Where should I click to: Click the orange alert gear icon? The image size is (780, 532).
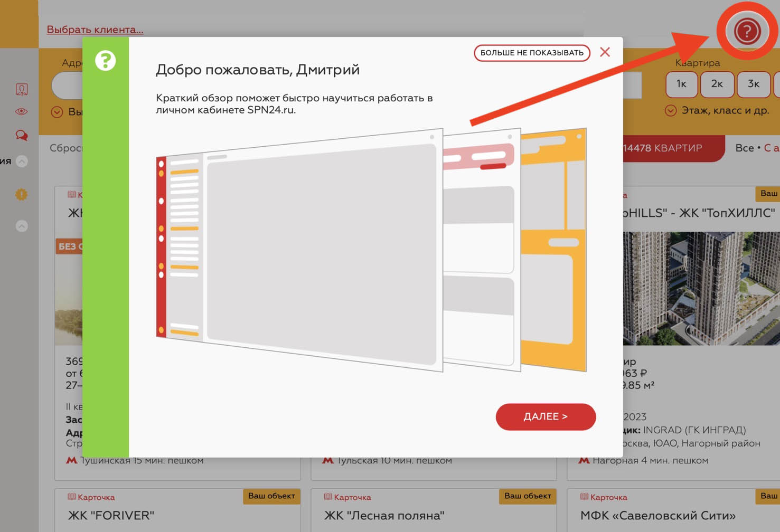(22, 194)
